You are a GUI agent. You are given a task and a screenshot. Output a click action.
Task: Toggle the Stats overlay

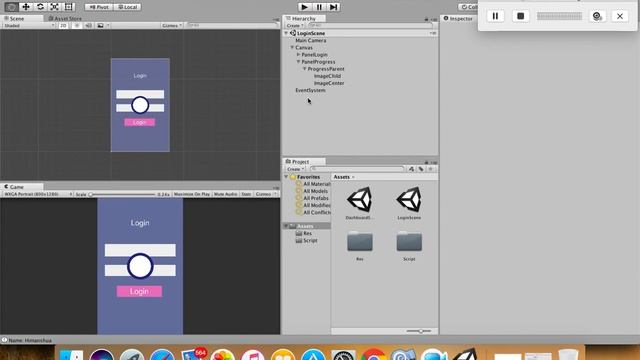[x=246, y=194]
